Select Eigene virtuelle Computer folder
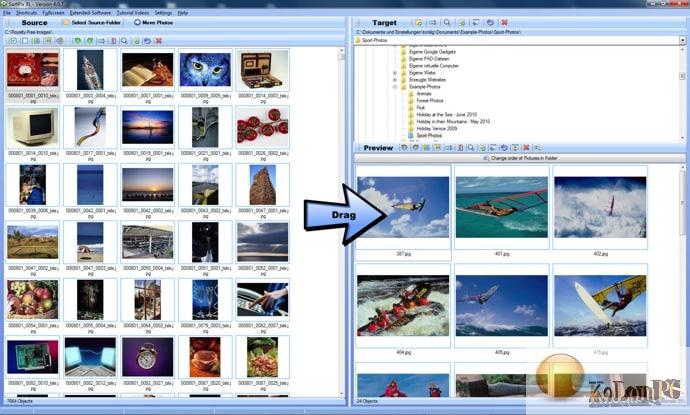The width and height of the screenshot is (690, 415). pyautogui.click(x=433, y=66)
